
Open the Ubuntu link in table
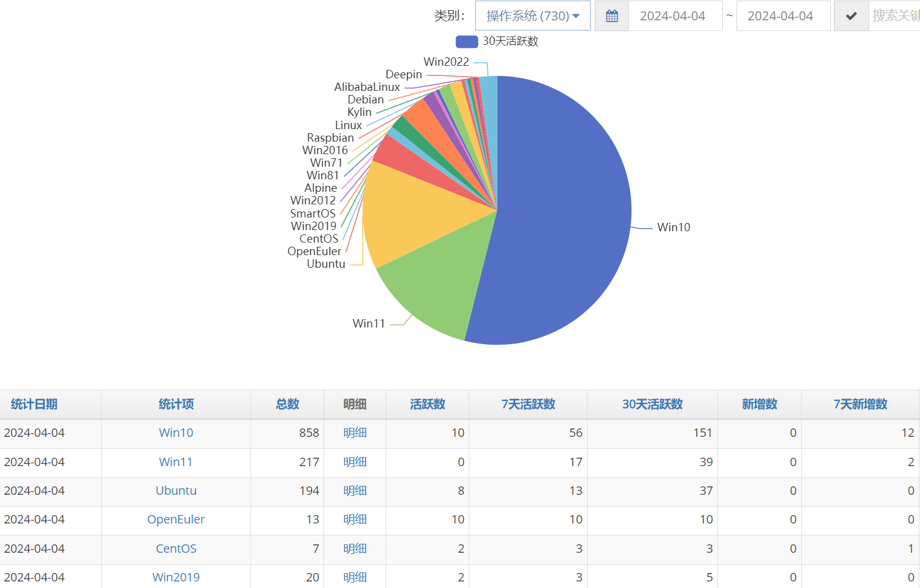coord(176,491)
